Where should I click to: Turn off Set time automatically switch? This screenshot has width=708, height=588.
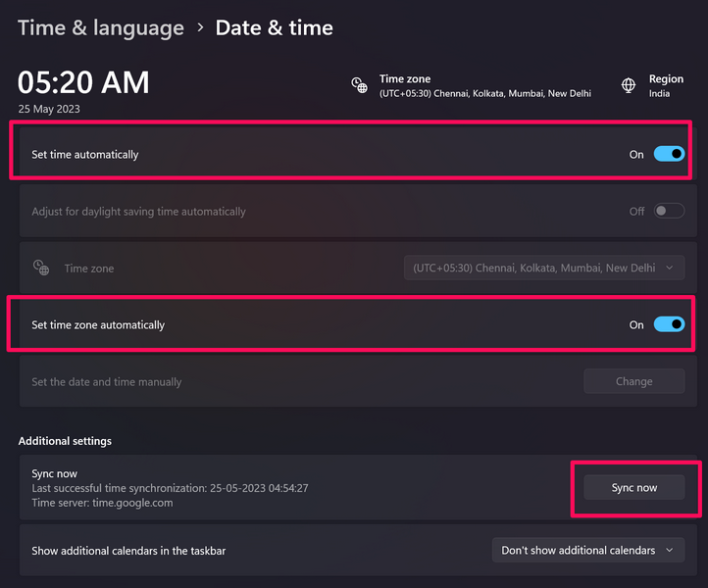tap(669, 154)
